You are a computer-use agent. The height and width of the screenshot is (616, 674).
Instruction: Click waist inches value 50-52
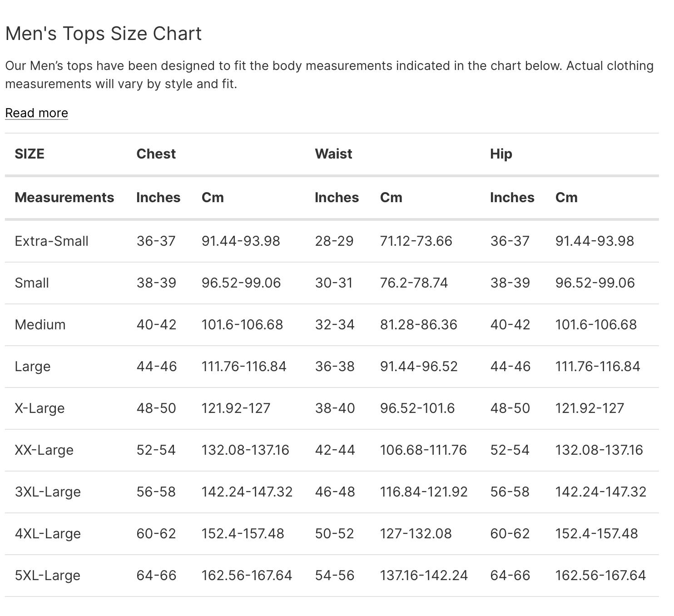[334, 534]
